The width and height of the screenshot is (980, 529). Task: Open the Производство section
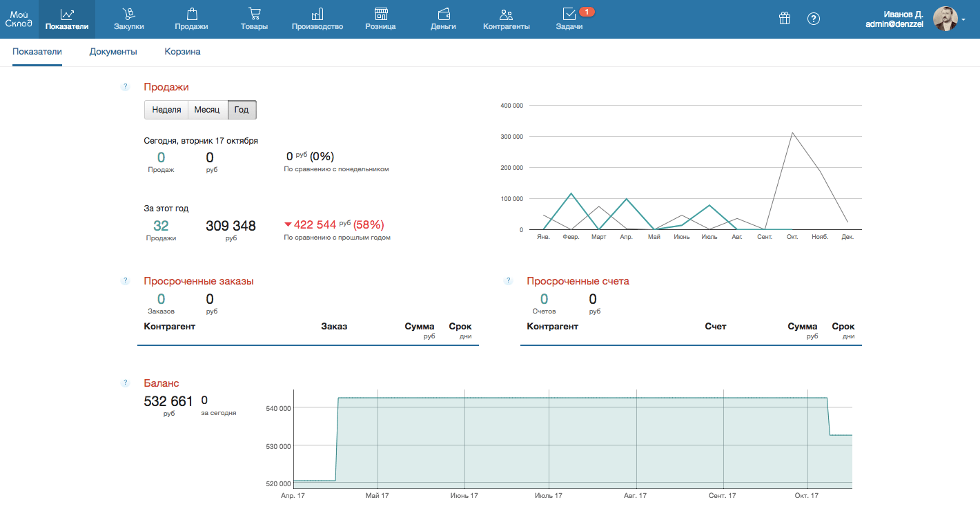click(317, 19)
